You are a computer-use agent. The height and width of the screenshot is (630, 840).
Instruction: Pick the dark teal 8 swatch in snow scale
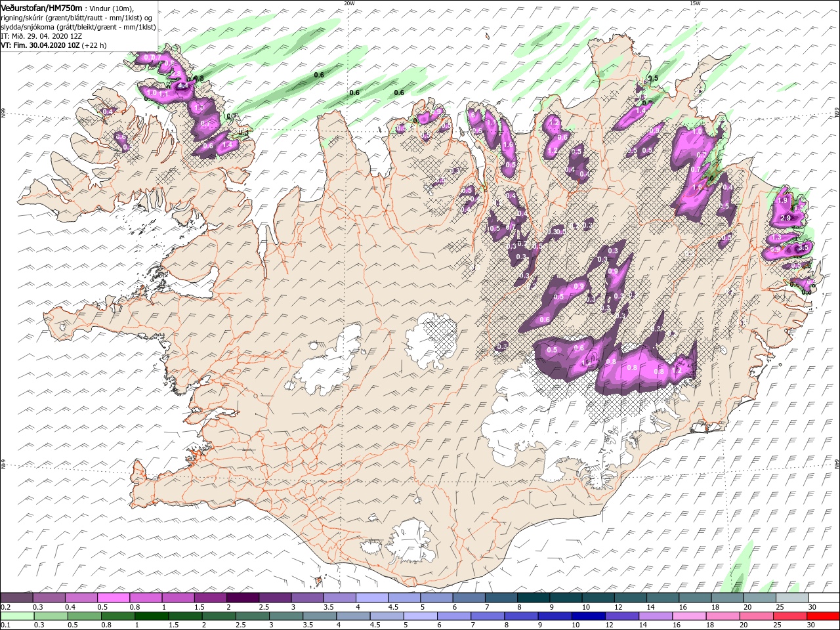click(x=533, y=597)
